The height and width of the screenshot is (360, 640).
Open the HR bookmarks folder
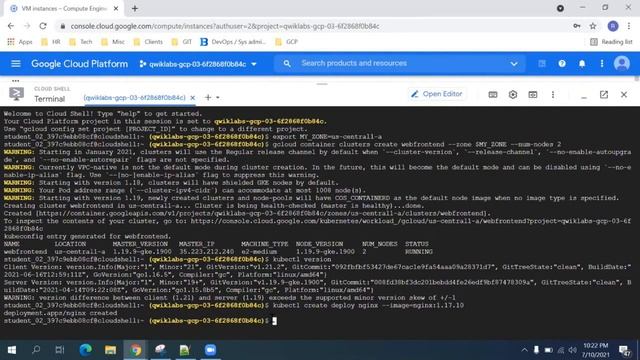(x=51, y=42)
